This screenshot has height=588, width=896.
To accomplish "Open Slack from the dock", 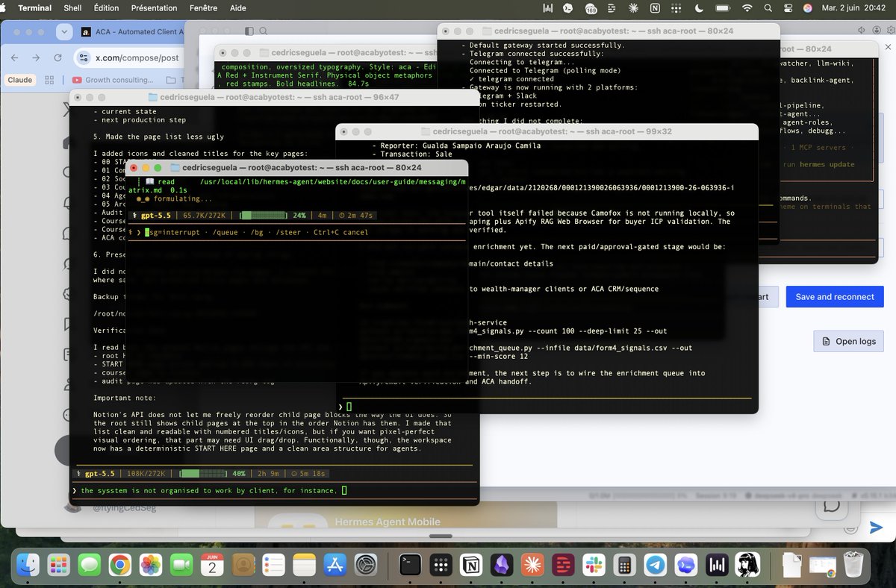I will [594, 566].
